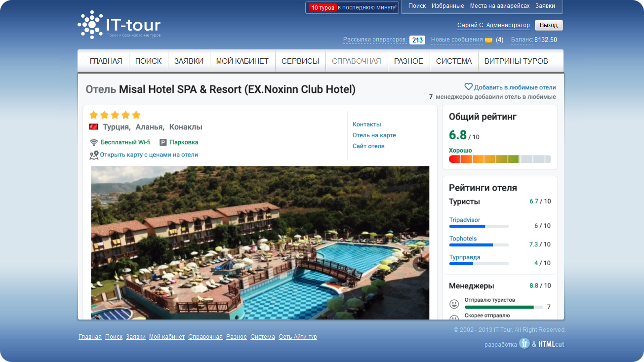Click the parking P icon

163,142
